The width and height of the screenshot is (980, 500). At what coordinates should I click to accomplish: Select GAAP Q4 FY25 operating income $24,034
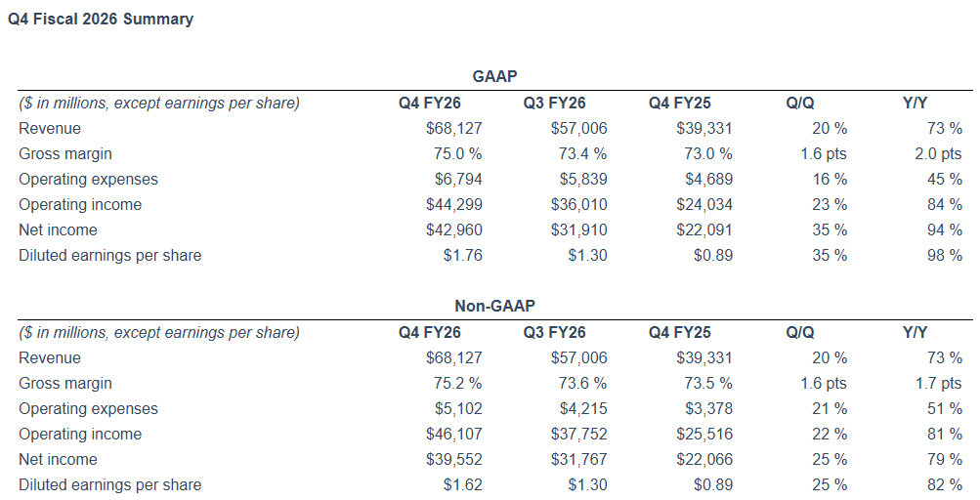(704, 205)
